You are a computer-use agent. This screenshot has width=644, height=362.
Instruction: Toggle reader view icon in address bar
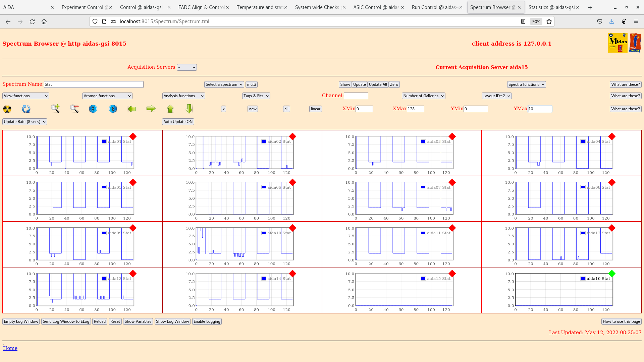(523, 21)
